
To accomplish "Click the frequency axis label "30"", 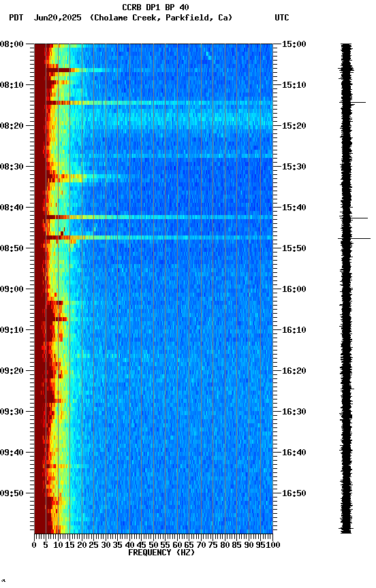I will [x=106, y=545].
